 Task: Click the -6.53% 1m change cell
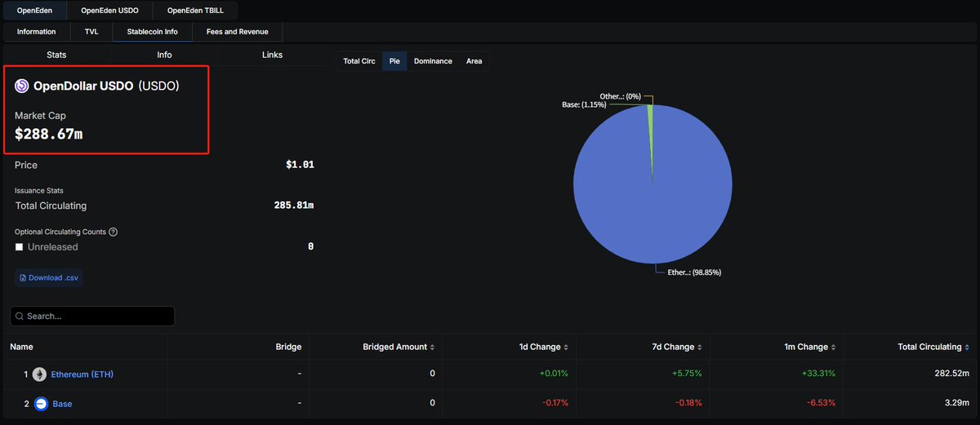(x=819, y=404)
